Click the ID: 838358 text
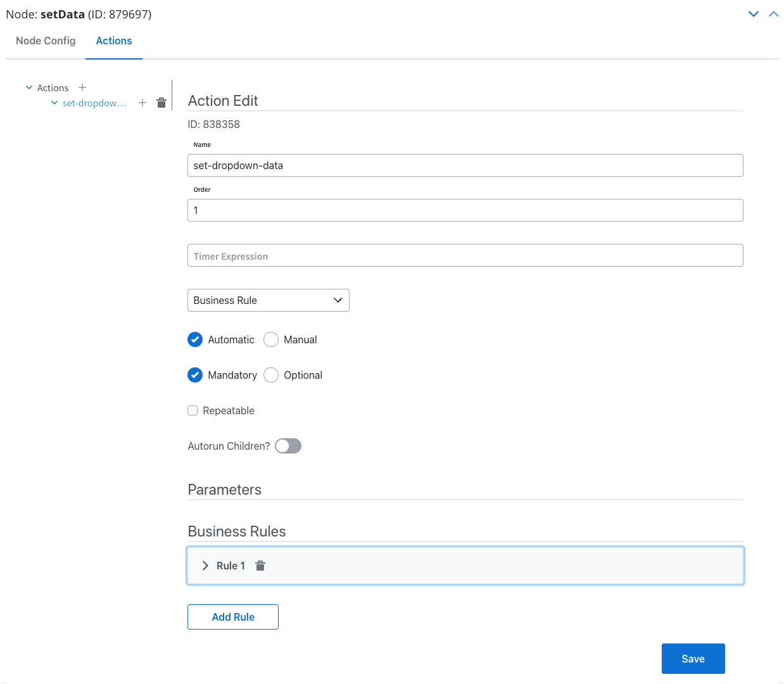This screenshot has height=684, width=784. 214,124
